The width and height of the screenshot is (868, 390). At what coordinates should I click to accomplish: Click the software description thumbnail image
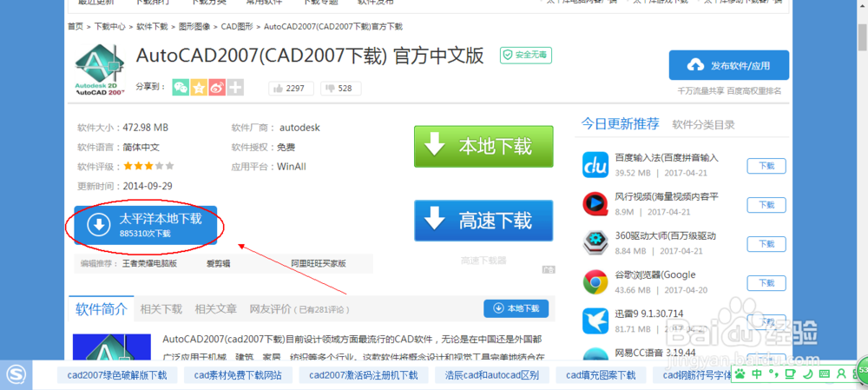point(111,348)
